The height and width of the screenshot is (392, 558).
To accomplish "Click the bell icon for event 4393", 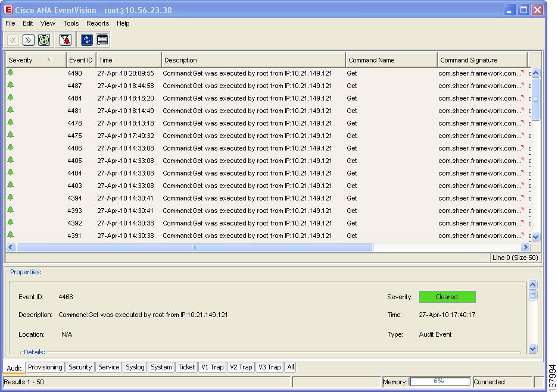I will 11,210.
